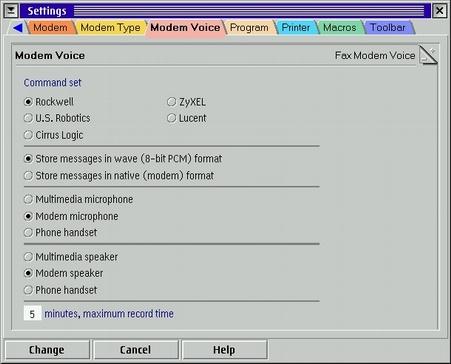Select Cirrus Logic command set
The image size is (451, 364).
coord(53,135)
